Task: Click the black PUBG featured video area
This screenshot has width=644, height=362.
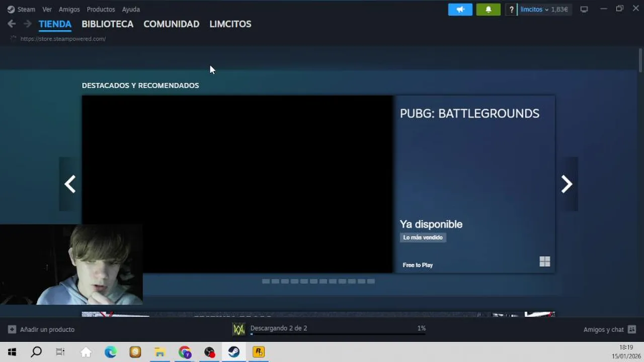Action: click(x=237, y=184)
